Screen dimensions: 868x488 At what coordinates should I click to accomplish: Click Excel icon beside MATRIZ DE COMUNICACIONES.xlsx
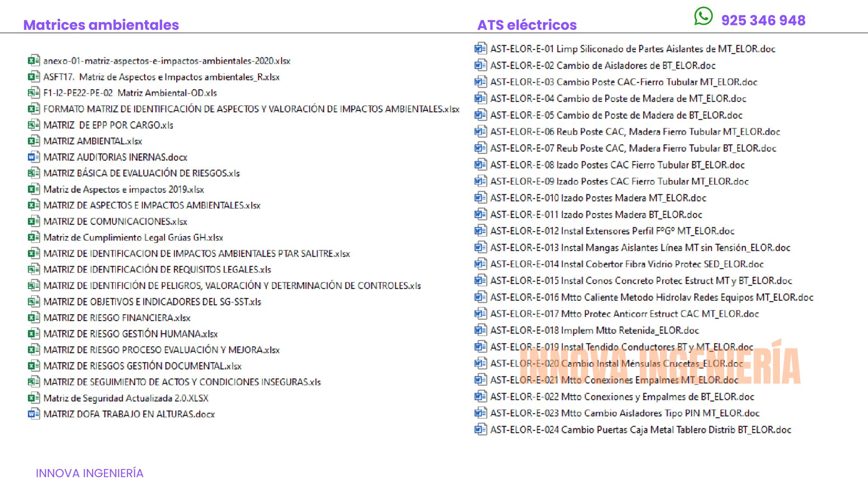[33, 221]
